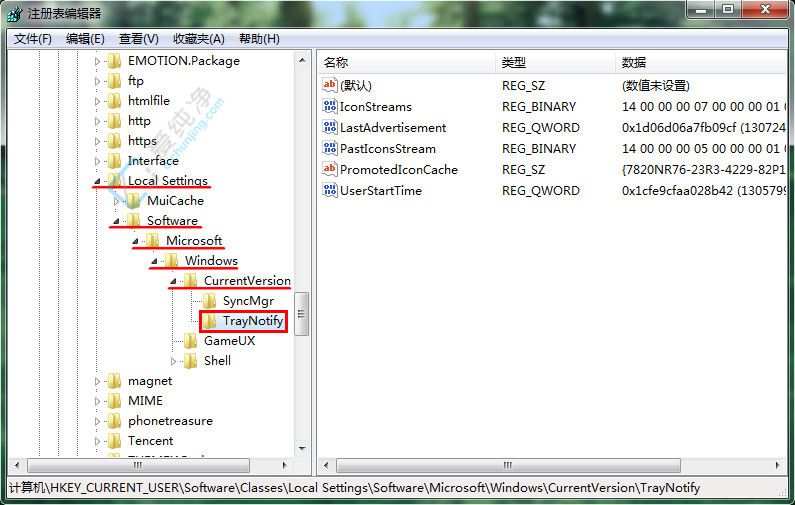Expand the http key node
The width and height of the screenshot is (795, 505).
(97, 121)
